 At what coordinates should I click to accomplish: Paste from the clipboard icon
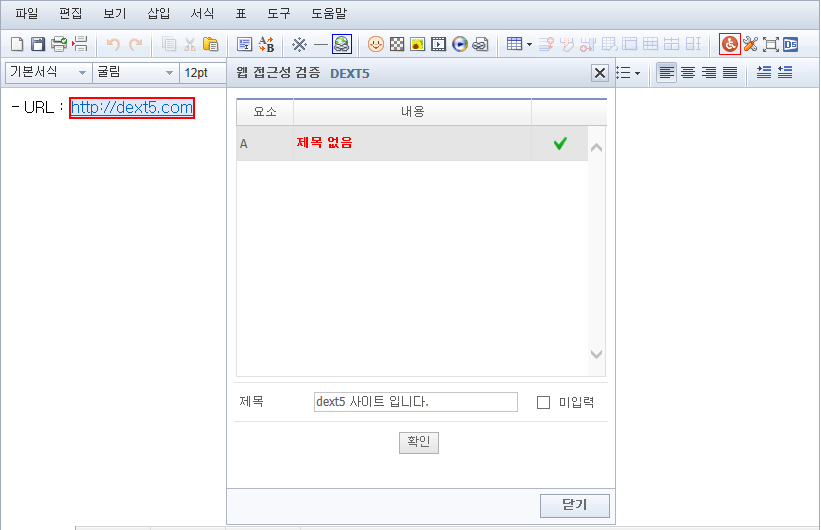point(210,44)
